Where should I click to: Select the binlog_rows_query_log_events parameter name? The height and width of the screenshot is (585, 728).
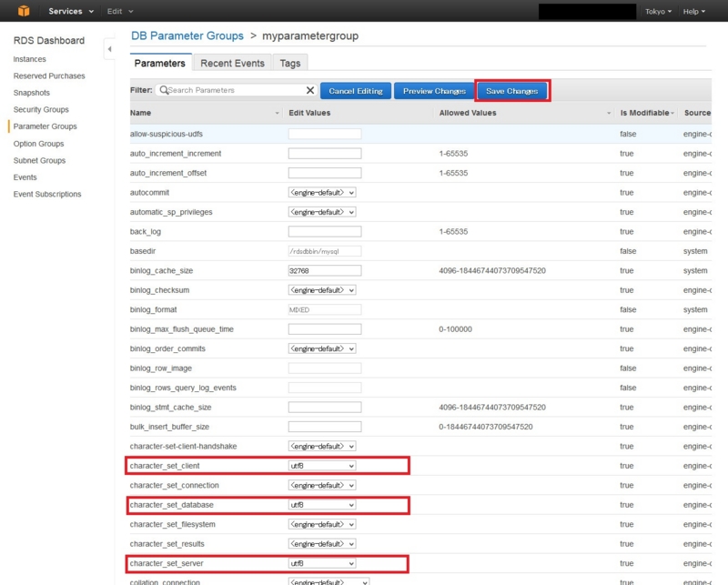tap(183, 388)
